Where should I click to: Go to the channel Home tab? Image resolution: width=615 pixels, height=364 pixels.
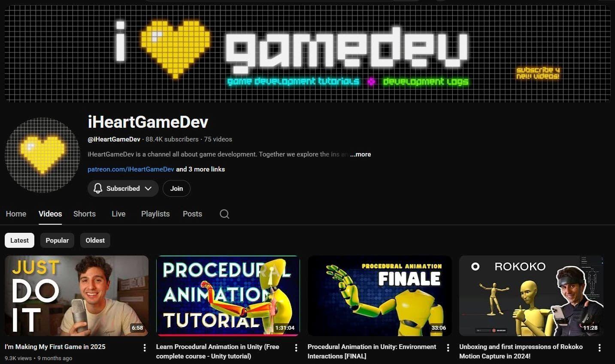16,214
